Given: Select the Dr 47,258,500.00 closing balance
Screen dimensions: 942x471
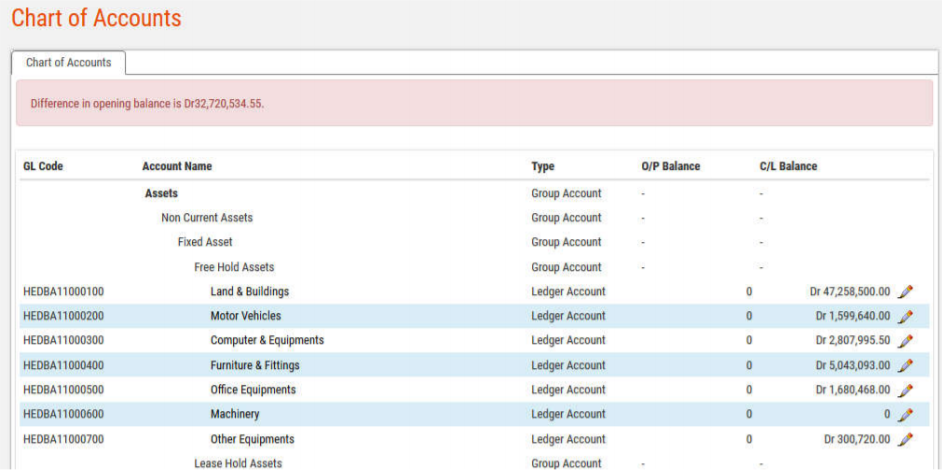Looking at the screenshot, I should click(x=849, y=292).
